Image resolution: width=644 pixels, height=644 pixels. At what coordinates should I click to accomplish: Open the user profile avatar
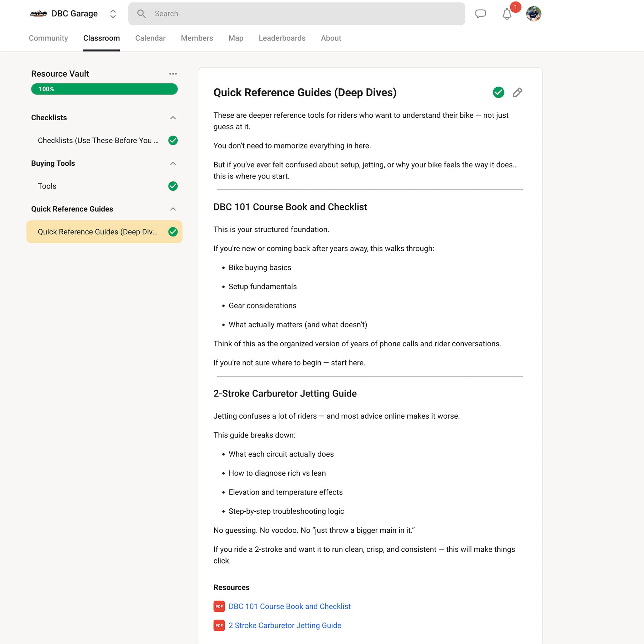[533, 14]
